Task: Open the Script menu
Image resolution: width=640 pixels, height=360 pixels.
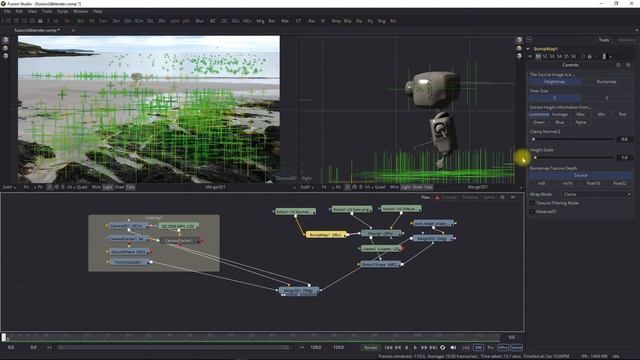Action: [62, 11]
